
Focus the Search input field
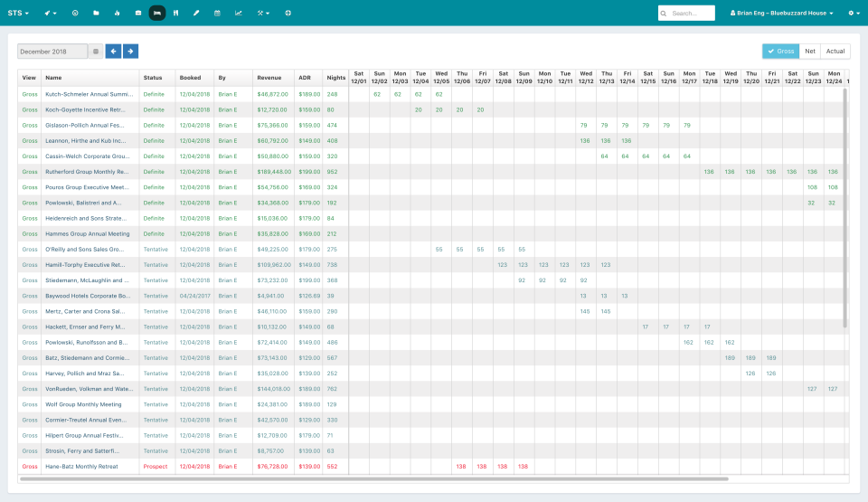pyautogui.click(x=686, y=14)
